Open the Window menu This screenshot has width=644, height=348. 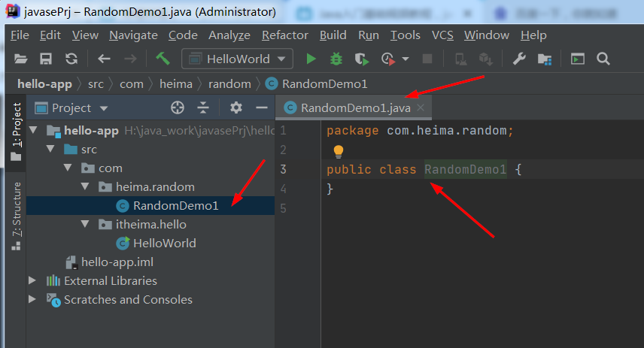(487, 35)
